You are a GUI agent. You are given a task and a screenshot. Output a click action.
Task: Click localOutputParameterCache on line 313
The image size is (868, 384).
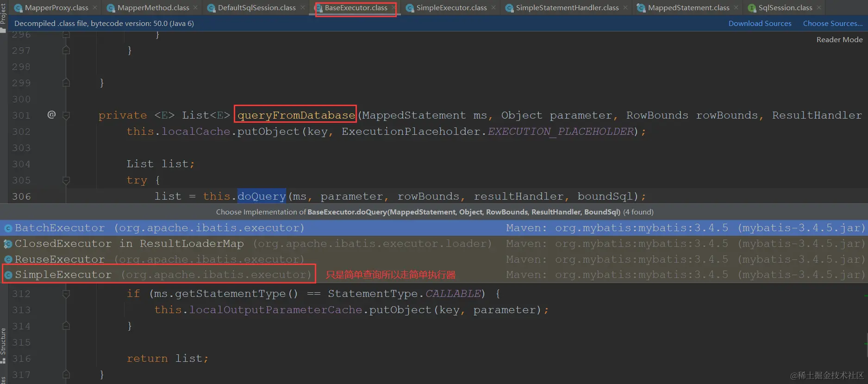click(275, 310)
